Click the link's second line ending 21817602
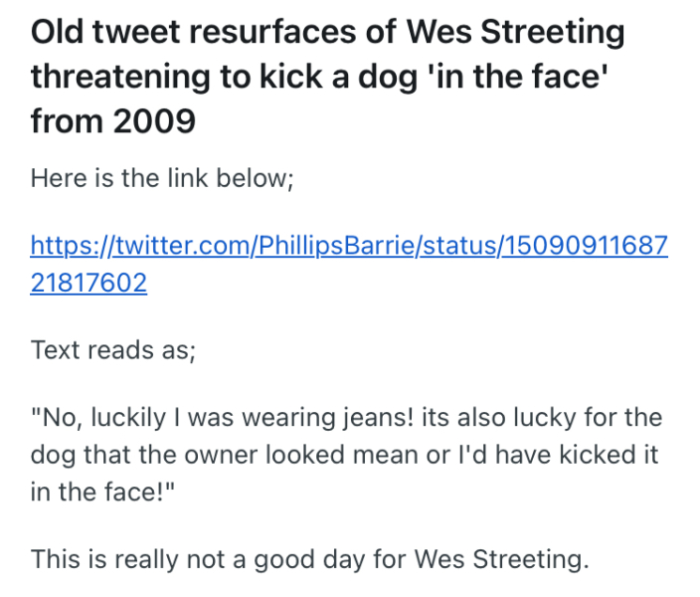The width and height of the screenshot is (700, 597). point(89,284)
